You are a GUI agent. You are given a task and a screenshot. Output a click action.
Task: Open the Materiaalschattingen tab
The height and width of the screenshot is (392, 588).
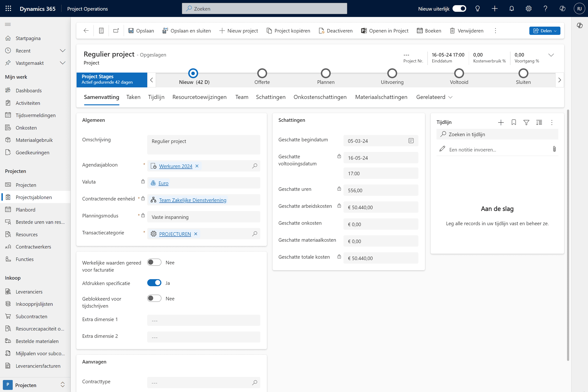(x=381, y=97)
